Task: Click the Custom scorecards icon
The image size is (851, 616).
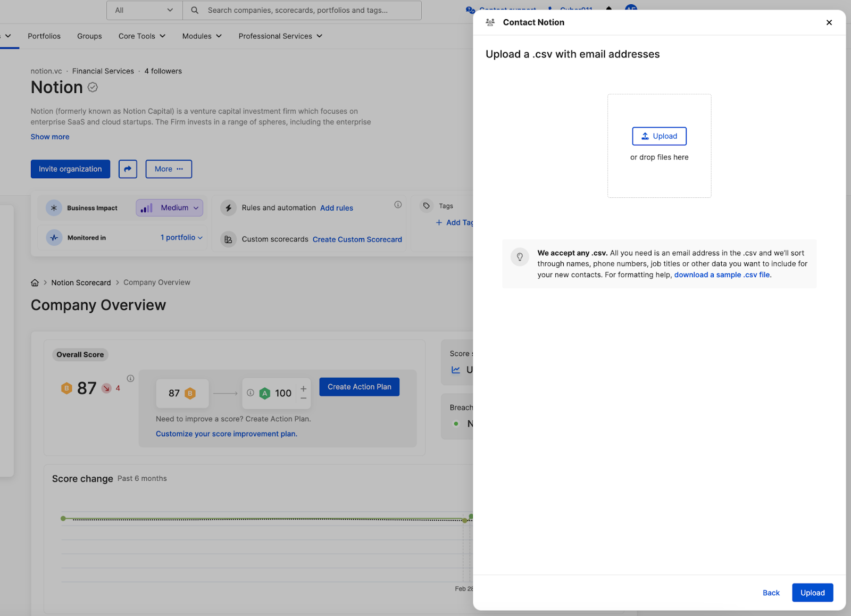Action: pos(228,239)
